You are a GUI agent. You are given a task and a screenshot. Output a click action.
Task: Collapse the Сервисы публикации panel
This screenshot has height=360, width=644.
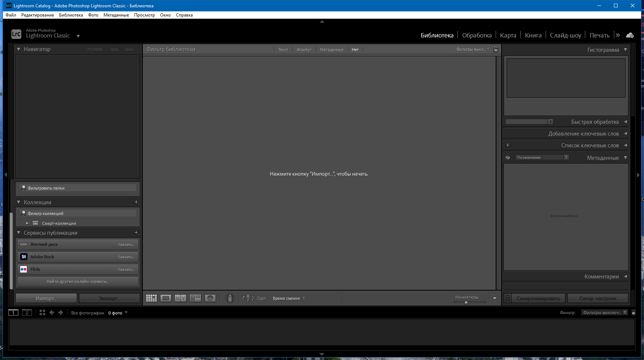point(19,233)
